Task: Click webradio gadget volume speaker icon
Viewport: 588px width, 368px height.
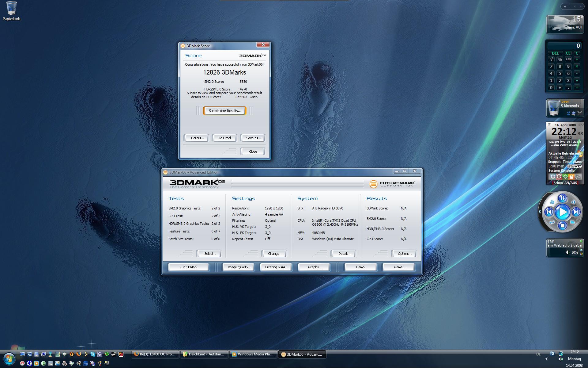Action: 567,252
